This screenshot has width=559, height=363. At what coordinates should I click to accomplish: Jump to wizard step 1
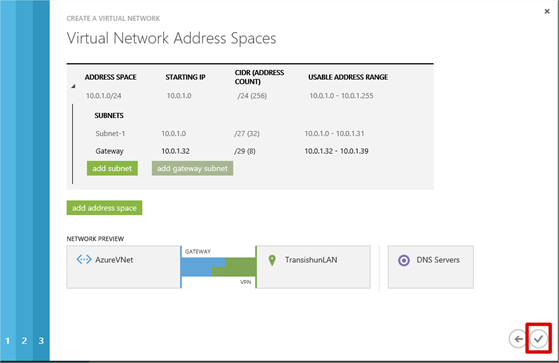pyautogui.click(x=7, y=341)
